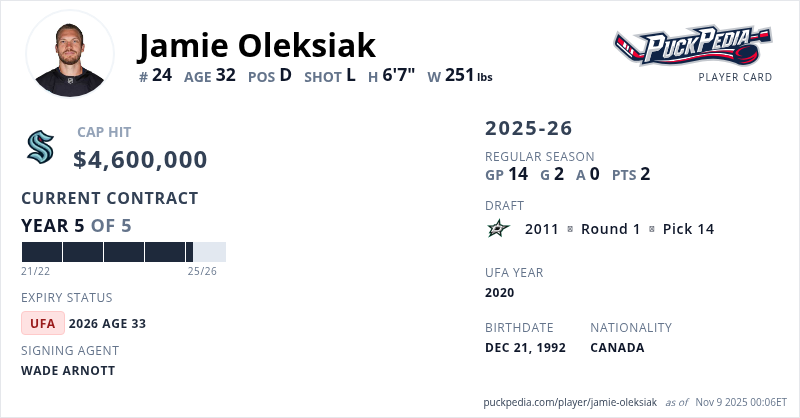Click the Seattle Kraken team logo
This screenshot has width=800, height=418.
(40, 148)
